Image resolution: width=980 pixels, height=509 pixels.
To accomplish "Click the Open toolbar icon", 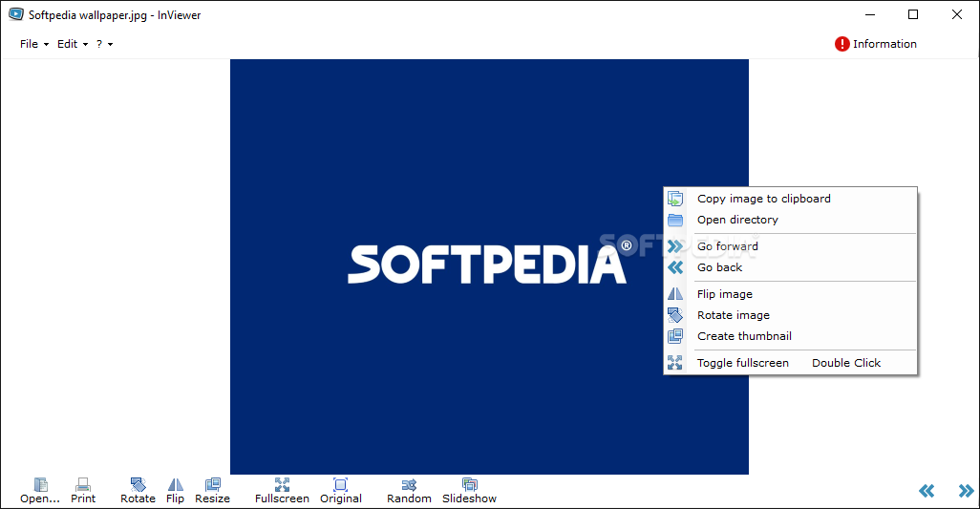I will point(41,484).
